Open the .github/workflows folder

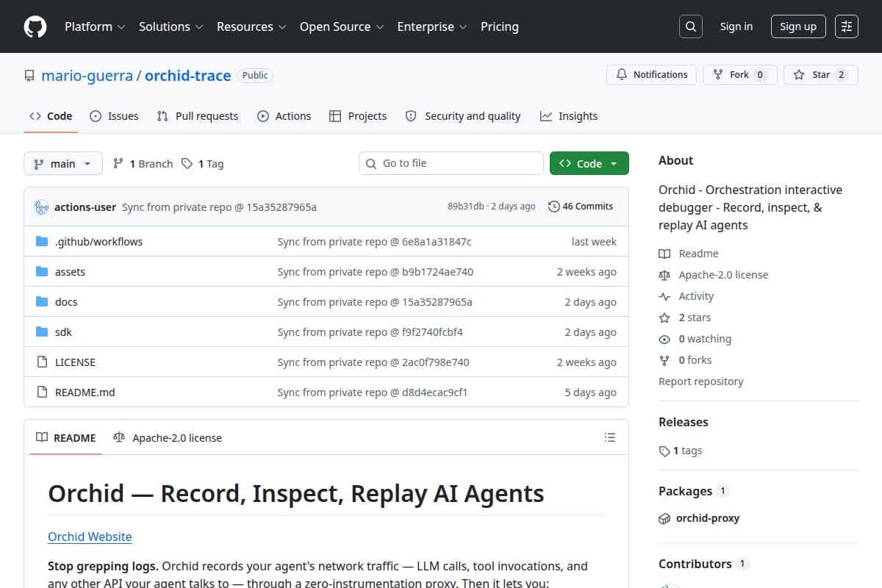pyautogui.click(x=99, y=241)
